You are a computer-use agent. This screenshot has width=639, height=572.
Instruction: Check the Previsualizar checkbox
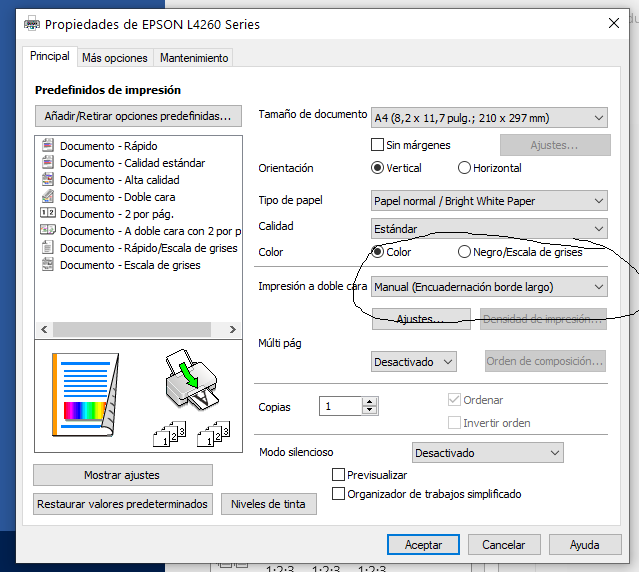339,475
